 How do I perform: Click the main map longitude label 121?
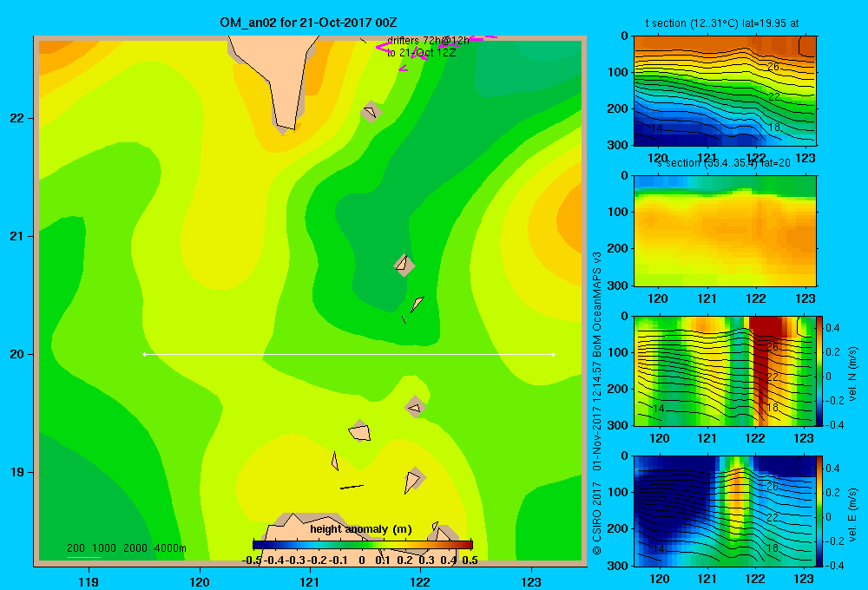pyautogui.click(x=310, y=581)
